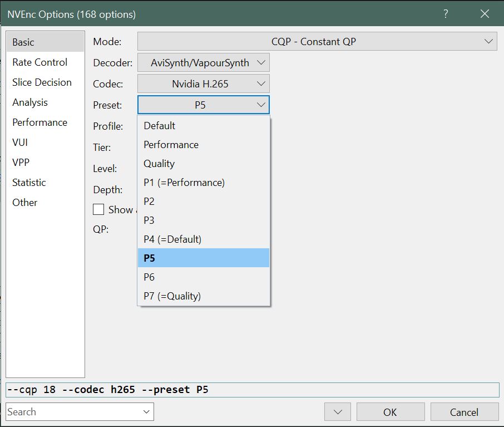Screen dimensions: 504x427
Task: Expand the Mode dropdown
Action: click(317, 41)
